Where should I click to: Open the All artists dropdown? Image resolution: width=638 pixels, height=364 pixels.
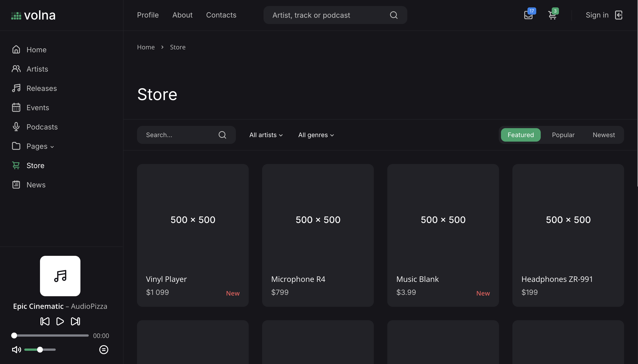tap(266, 135)
